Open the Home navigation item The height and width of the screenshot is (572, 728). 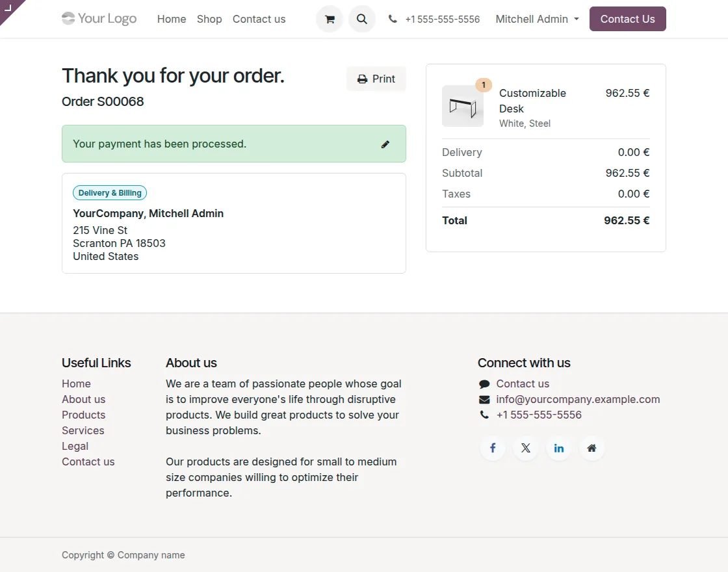coord(171,19)
